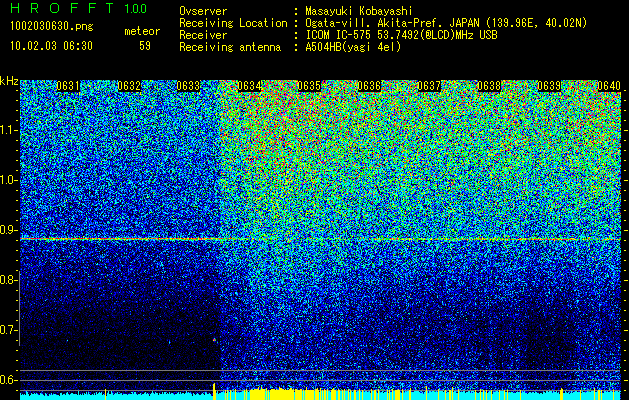
Task: Click the 0.7 kHz axis label
Action: (x=9, y=330)
